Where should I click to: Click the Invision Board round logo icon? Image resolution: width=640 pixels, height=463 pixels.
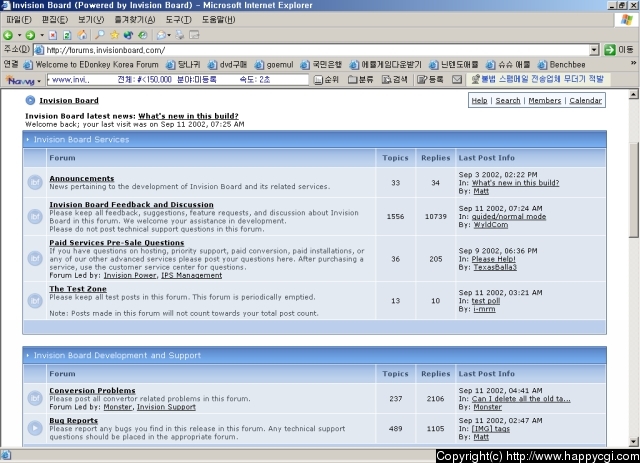click(x=30, y=100)
